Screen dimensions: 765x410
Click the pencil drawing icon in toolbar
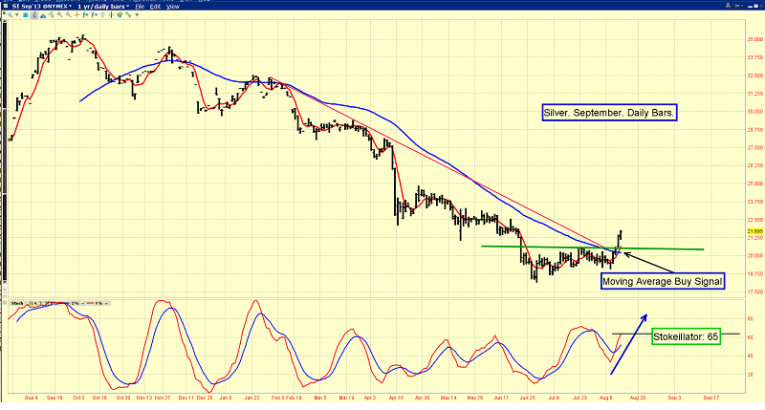[128, 15]
